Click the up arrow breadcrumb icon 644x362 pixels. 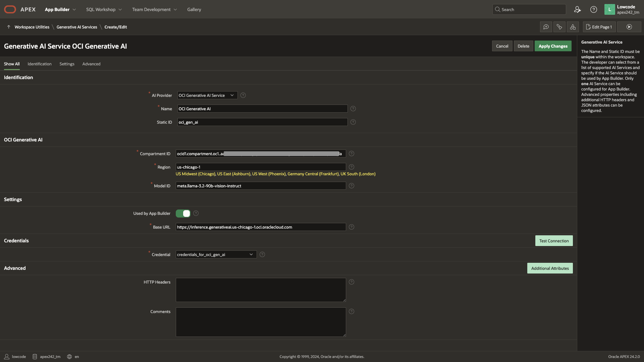coord(9,27)
